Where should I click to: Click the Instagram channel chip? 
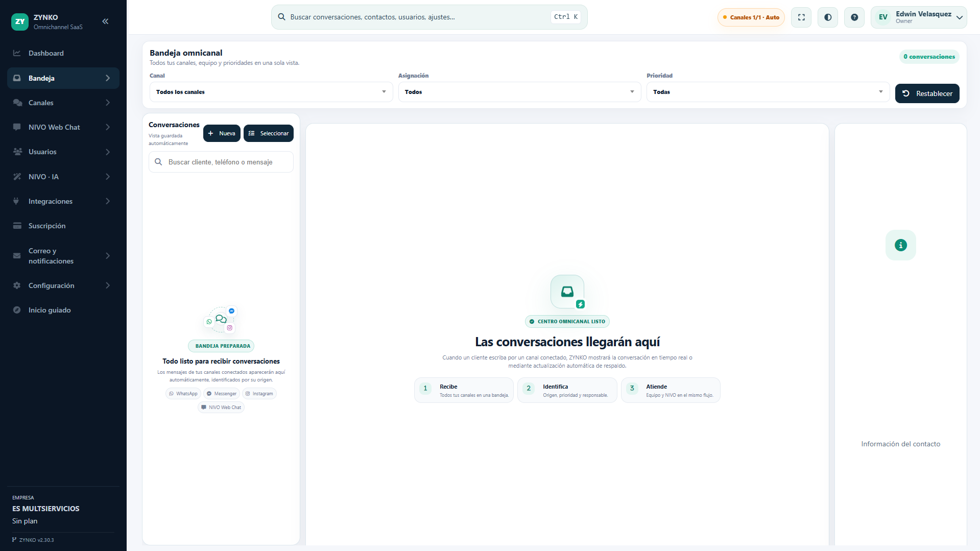tap(259, 394)
